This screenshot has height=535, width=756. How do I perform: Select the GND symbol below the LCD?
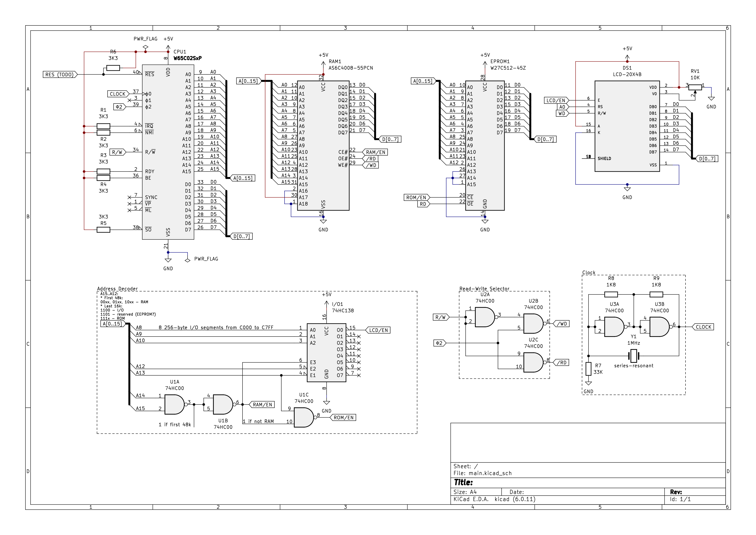click(627, 189)
